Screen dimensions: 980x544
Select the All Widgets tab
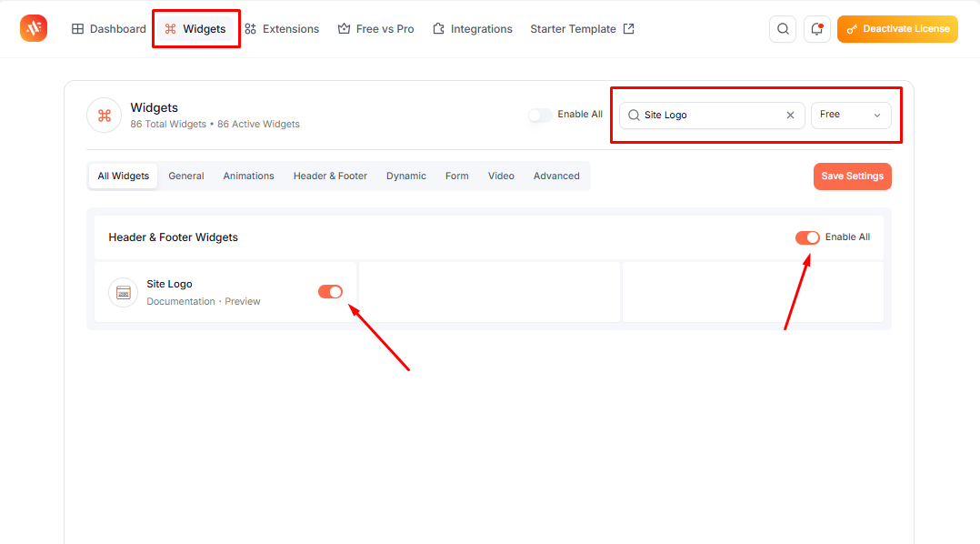(x=123, y=176)
